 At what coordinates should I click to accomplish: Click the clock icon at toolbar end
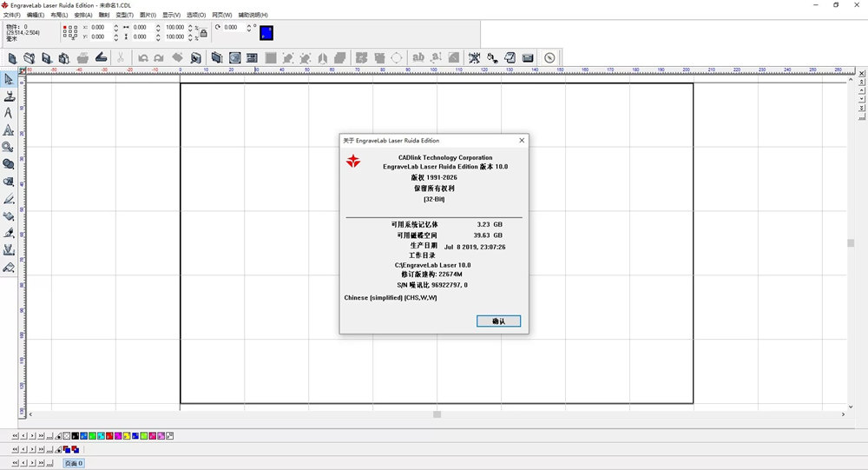click(x=549, y=57)
